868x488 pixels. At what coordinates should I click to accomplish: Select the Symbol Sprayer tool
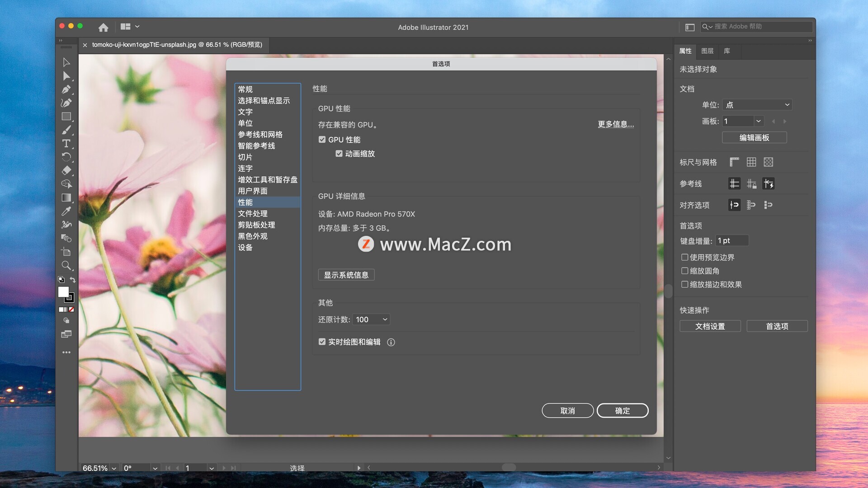click(x=66, y=225)
